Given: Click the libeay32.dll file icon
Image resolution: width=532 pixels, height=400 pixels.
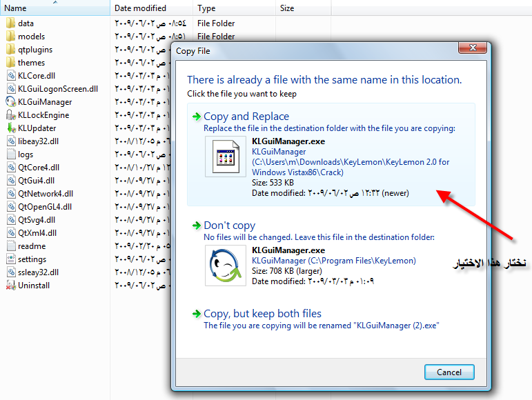Looking at the screenshot, I should pyautogui.click(x=11, y=141).
